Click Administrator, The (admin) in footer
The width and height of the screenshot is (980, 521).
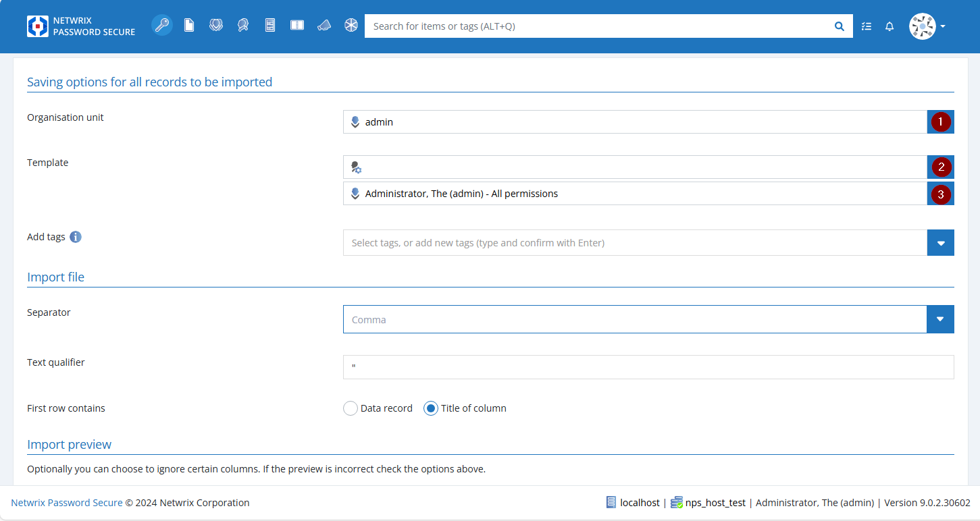coord(815,503)
